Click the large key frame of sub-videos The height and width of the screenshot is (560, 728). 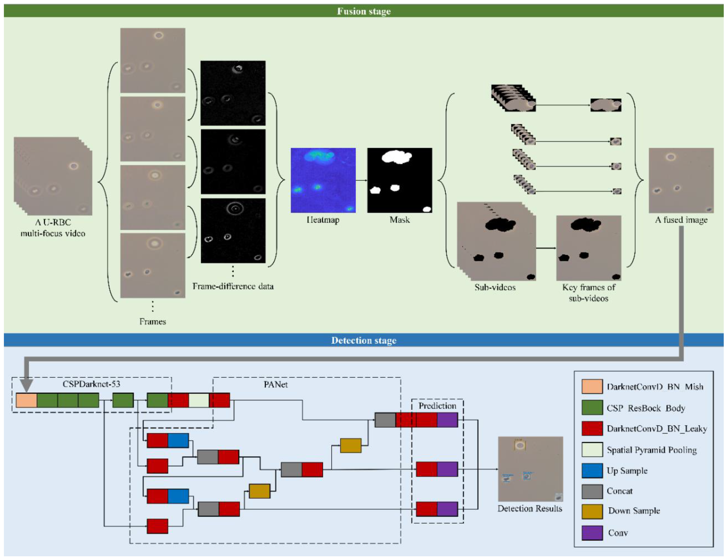[588, 248]
